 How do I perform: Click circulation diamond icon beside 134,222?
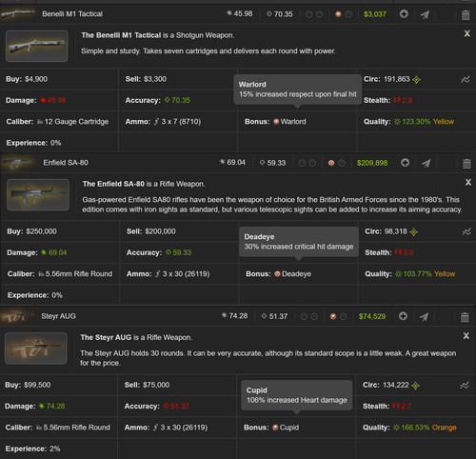415,386
